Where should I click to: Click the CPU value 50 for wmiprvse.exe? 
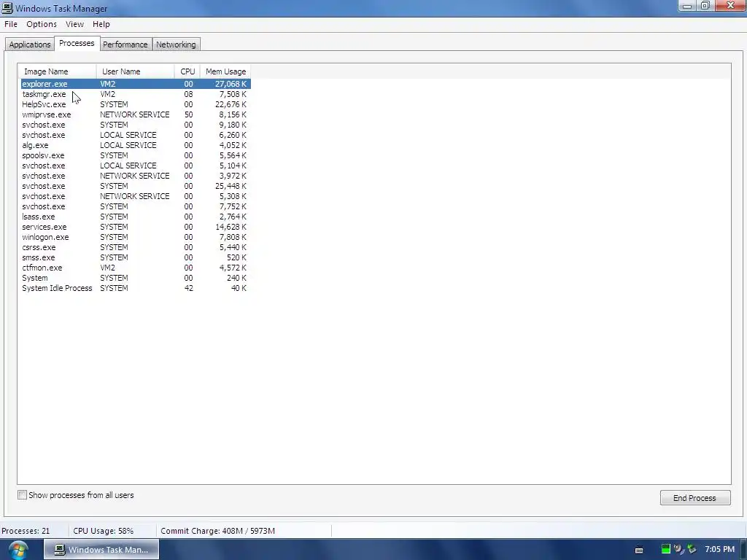click(189, 114)
